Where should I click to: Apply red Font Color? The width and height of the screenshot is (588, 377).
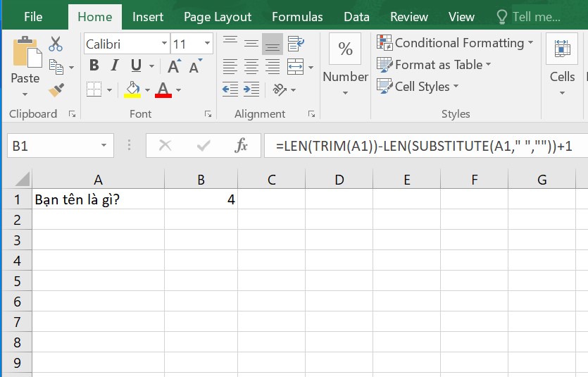(163, 89)
